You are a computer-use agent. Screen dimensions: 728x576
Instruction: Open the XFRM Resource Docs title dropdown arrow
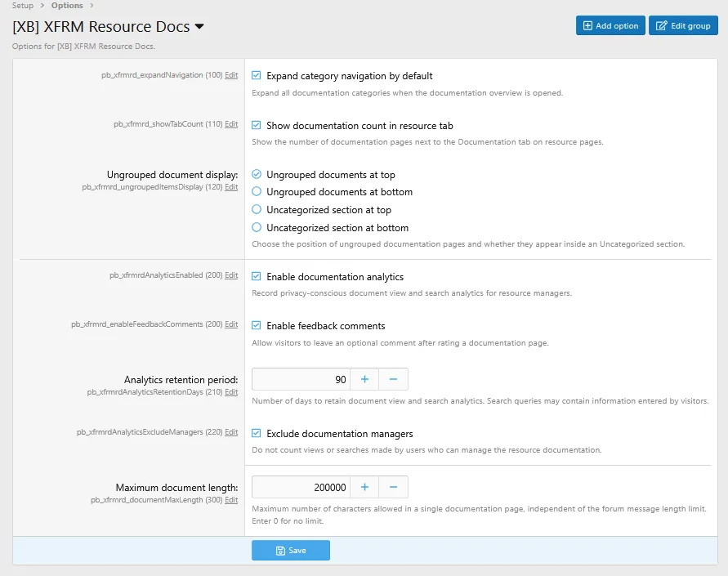pyautogui.click(x=199, y=26)
